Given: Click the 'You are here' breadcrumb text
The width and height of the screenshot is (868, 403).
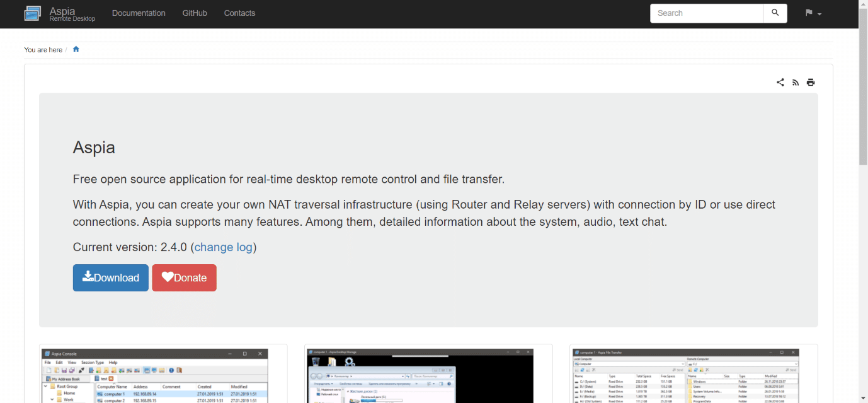Looking at the screenshot, I should (43, 50).
